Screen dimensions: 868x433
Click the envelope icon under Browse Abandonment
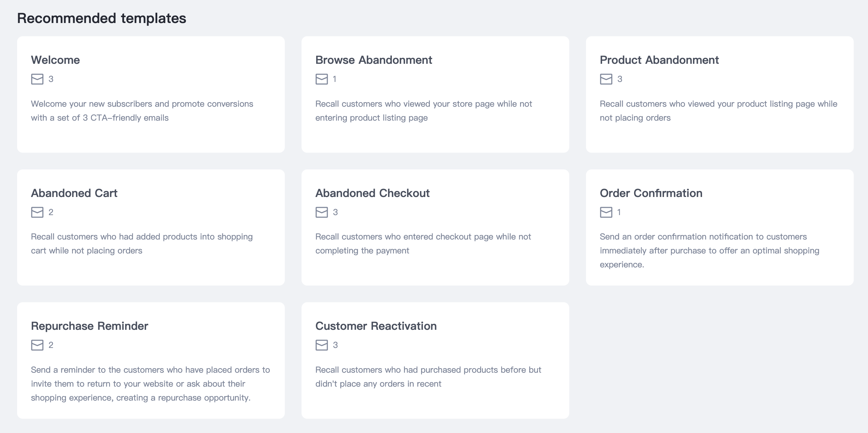pyautogui.click(x=321, y=79)
